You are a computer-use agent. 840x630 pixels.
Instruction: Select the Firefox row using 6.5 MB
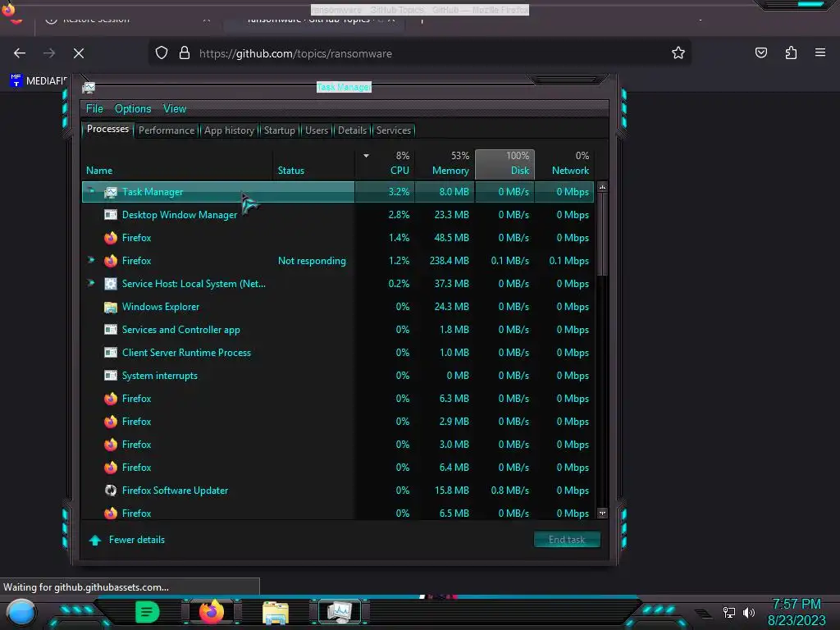(338, 512)
